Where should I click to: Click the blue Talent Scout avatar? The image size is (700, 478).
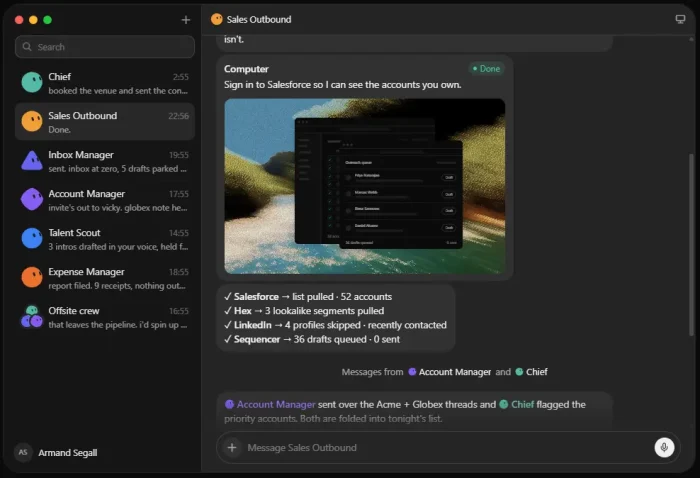pos(32,238)
